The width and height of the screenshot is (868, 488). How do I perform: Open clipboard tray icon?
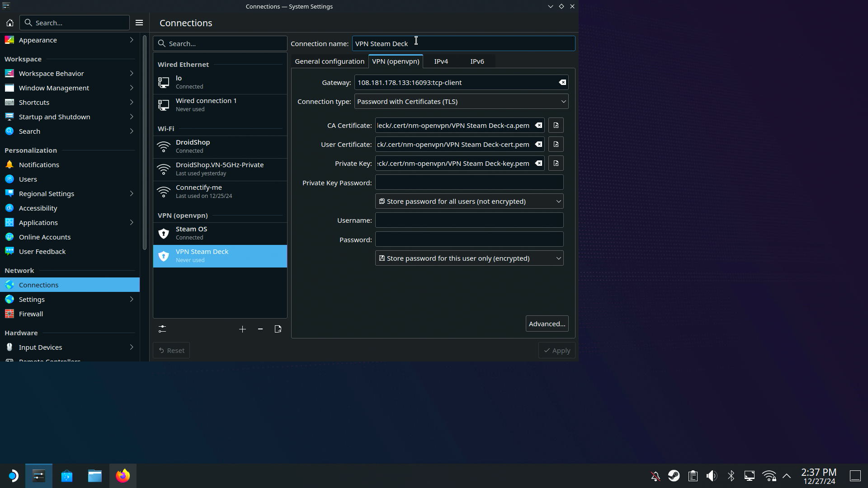tap(693, 476)
